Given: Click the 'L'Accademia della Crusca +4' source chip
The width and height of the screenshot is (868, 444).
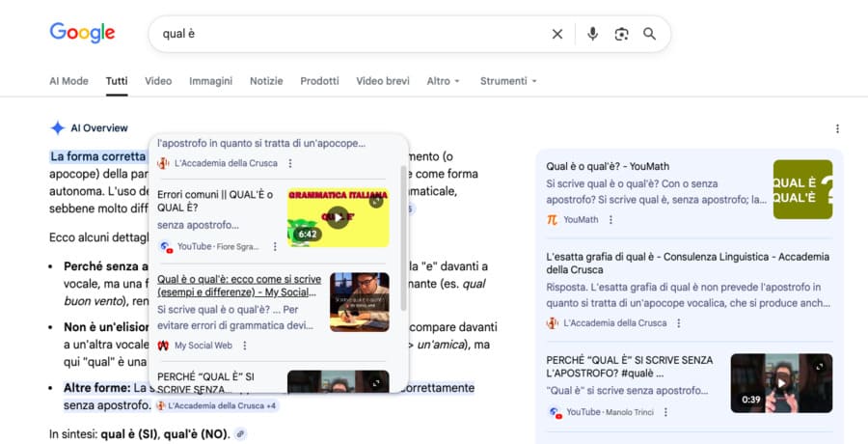Looking at the screenshot, I should [x=217, y=405].
